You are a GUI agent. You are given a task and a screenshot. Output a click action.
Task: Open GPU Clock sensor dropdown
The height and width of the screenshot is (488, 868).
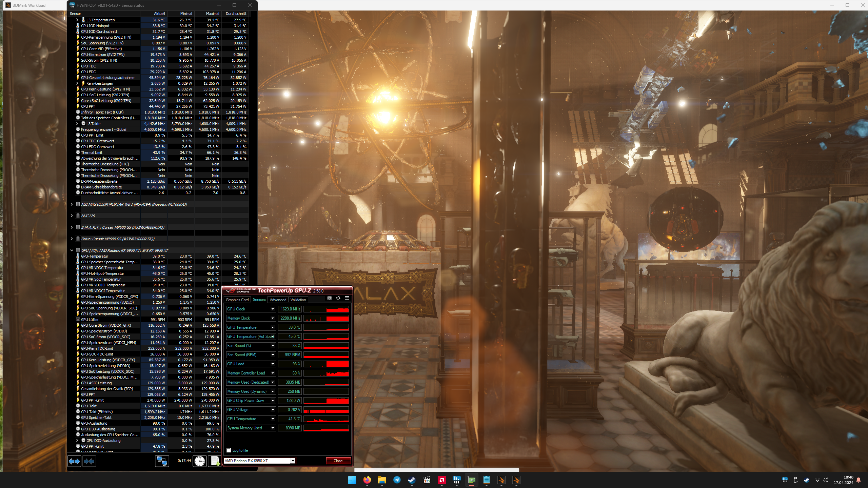coord(272,309)
